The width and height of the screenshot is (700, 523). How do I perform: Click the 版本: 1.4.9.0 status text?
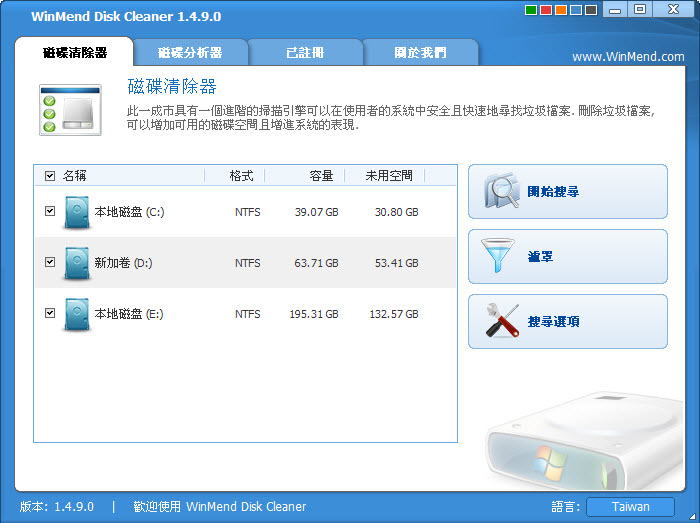[x=57, y=507]
